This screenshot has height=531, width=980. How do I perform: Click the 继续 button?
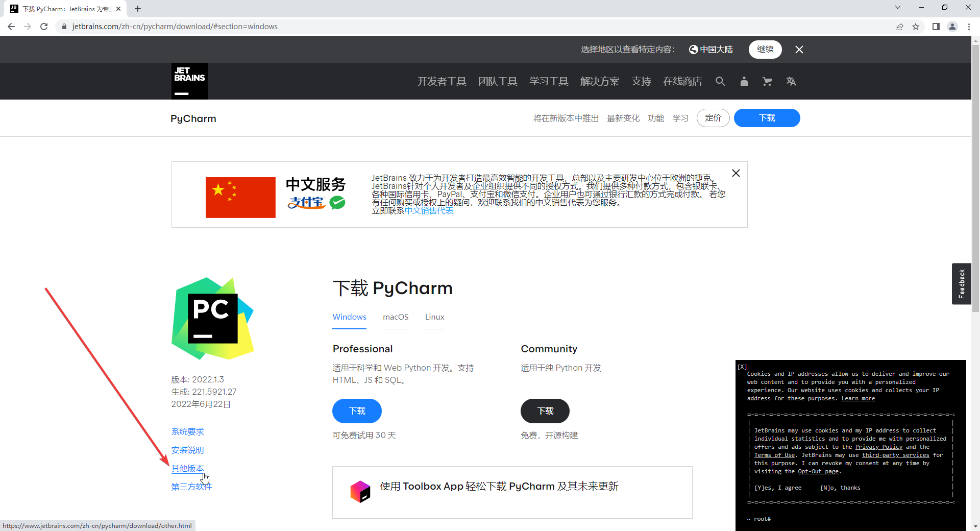765,50
